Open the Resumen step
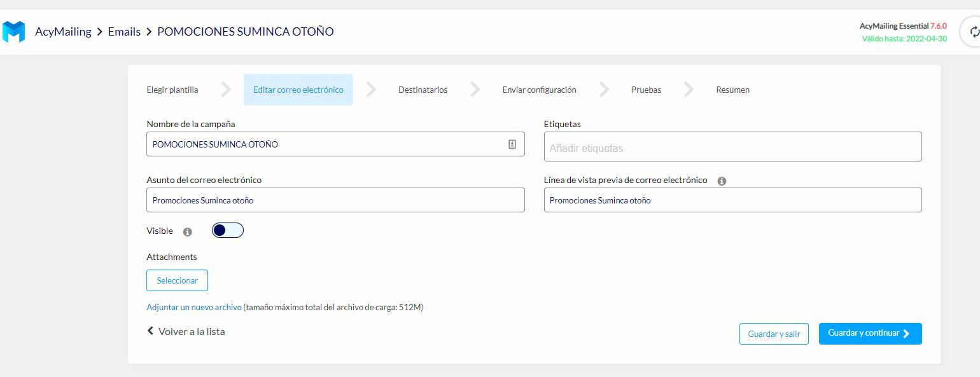This screenshot has width=980, height=377. (x=732, y=90)
